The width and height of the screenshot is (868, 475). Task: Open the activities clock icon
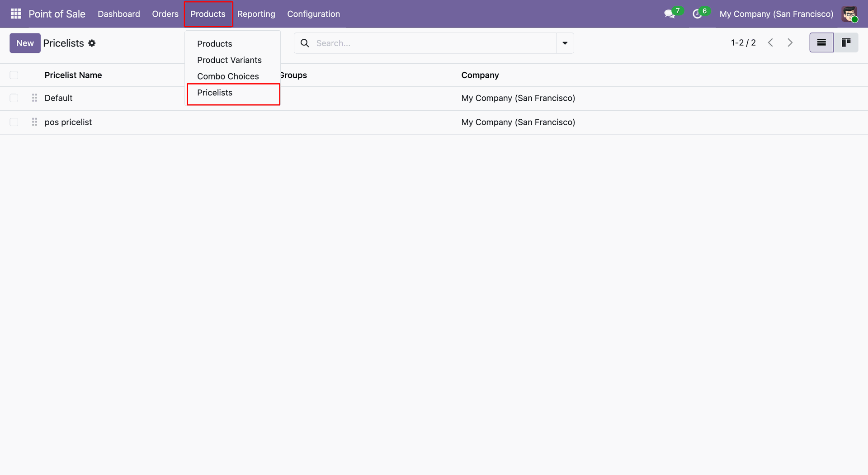[x=697, y=14]
